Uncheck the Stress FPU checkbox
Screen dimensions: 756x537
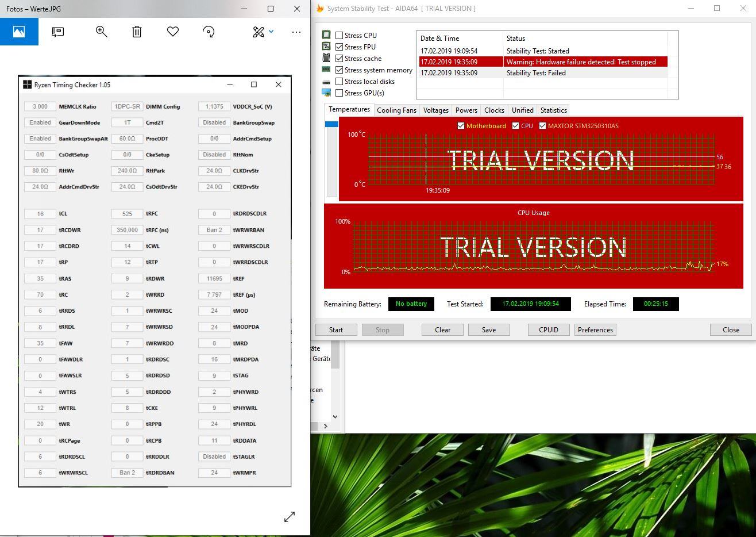click(340, 47)
